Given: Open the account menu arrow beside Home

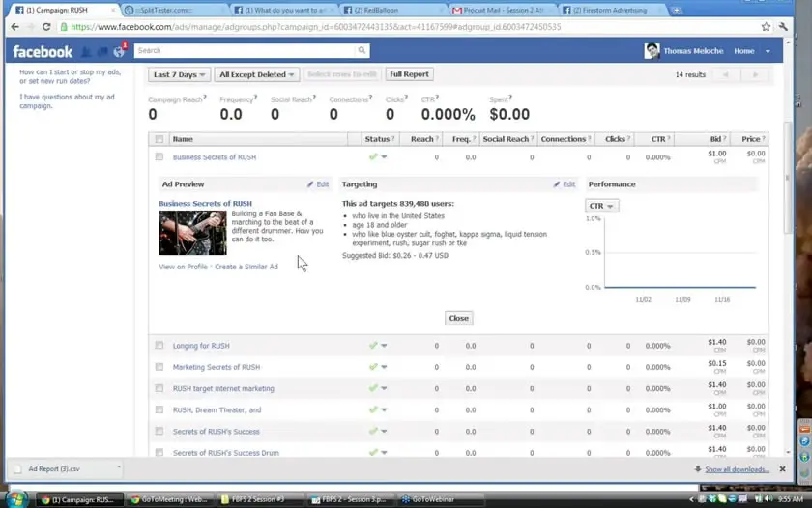Looking at the screenshot, I should [x=768, y=51].
